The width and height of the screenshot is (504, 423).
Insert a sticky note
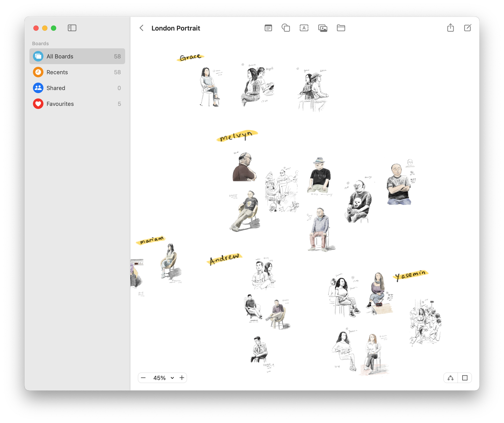(x=268, y=28)
